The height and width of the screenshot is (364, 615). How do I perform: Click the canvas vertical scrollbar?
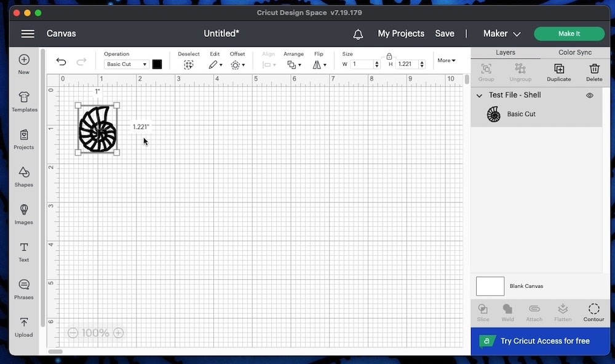click(467, 80)
